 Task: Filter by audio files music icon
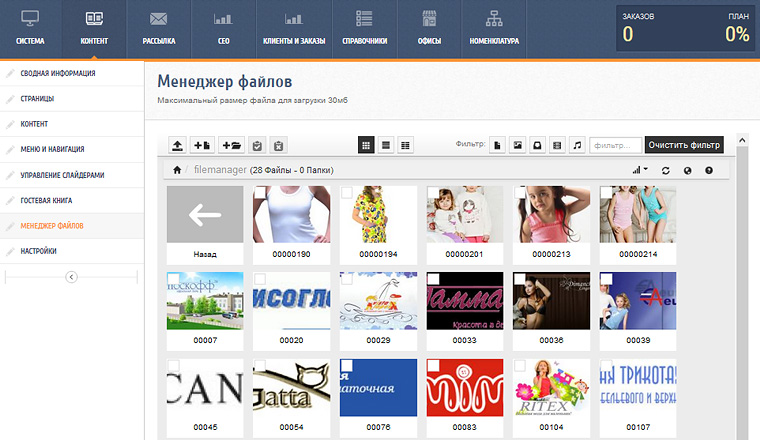coord(577,145)
